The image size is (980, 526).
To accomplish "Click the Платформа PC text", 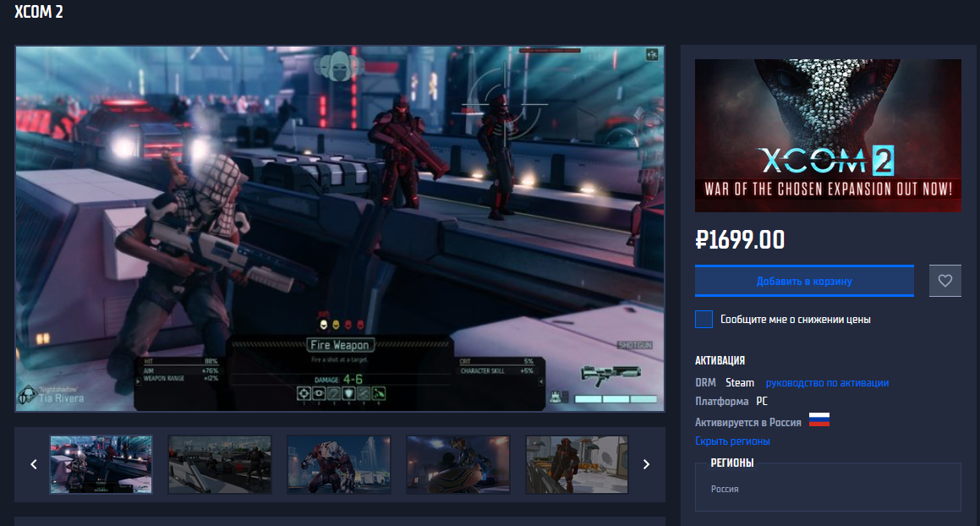I will (731, 402).
